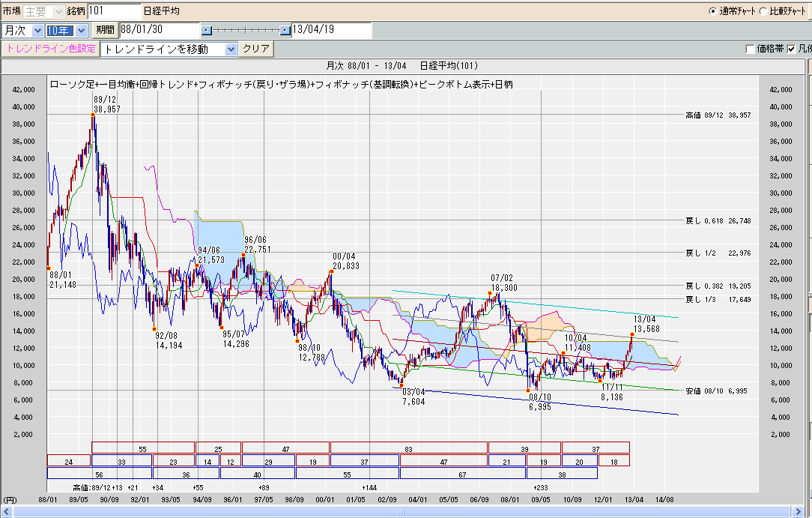This screenshot has height=518, width=812.
Task: Click the cycle box labeled 83
Action: [x=408, y=448]
